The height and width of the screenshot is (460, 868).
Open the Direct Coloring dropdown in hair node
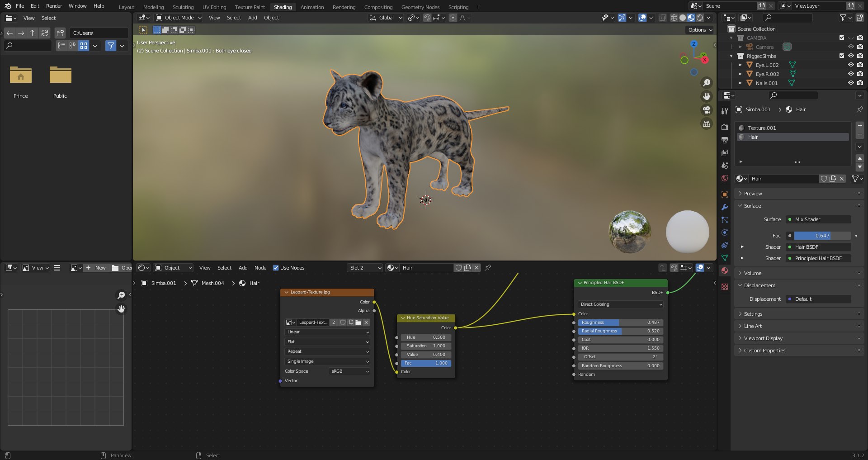coord(621,304)
